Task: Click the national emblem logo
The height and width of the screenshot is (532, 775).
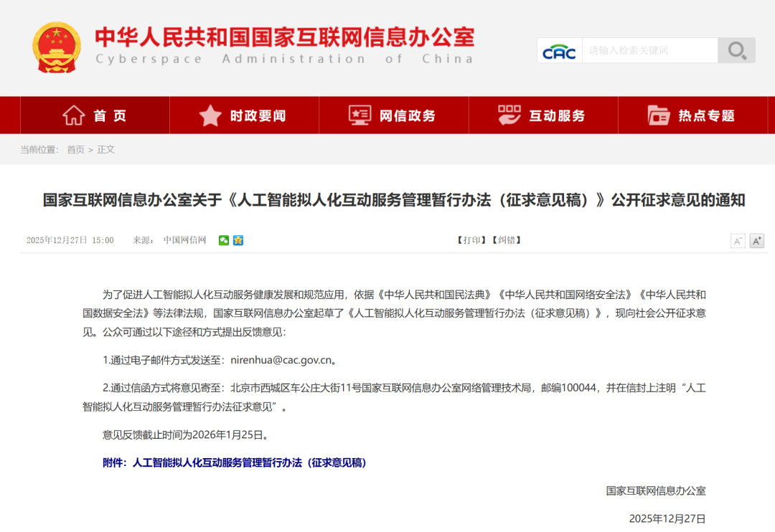Action: 57,47
